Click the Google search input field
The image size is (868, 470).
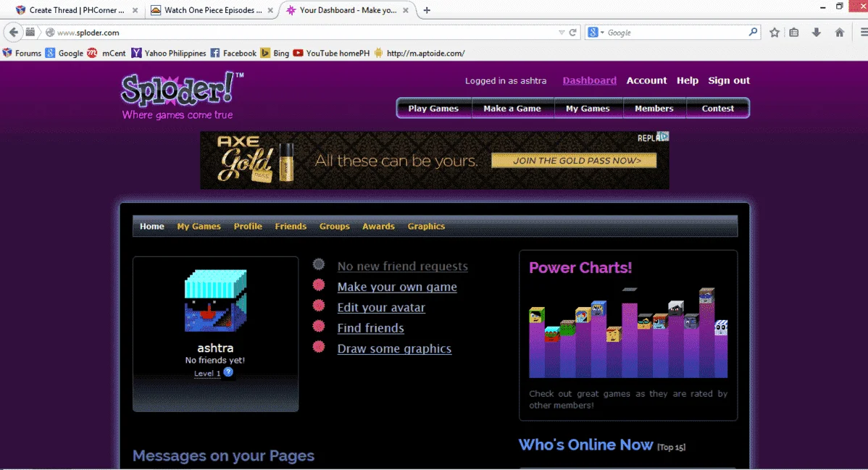675,33
